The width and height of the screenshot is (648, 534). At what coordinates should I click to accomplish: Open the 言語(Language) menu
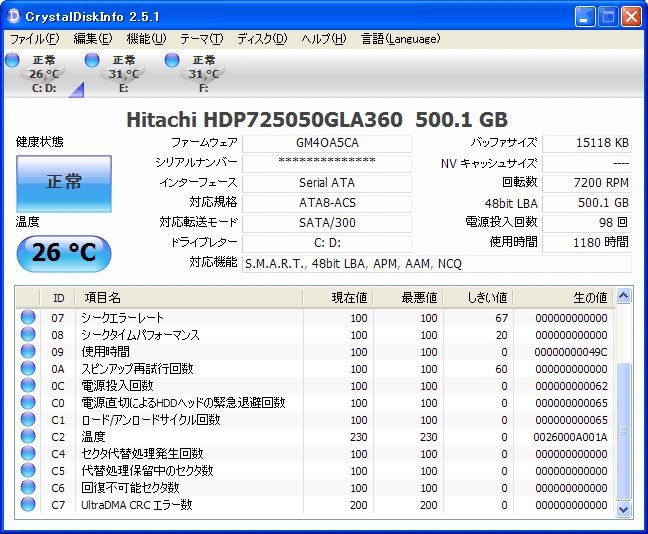tap(399, 39)
